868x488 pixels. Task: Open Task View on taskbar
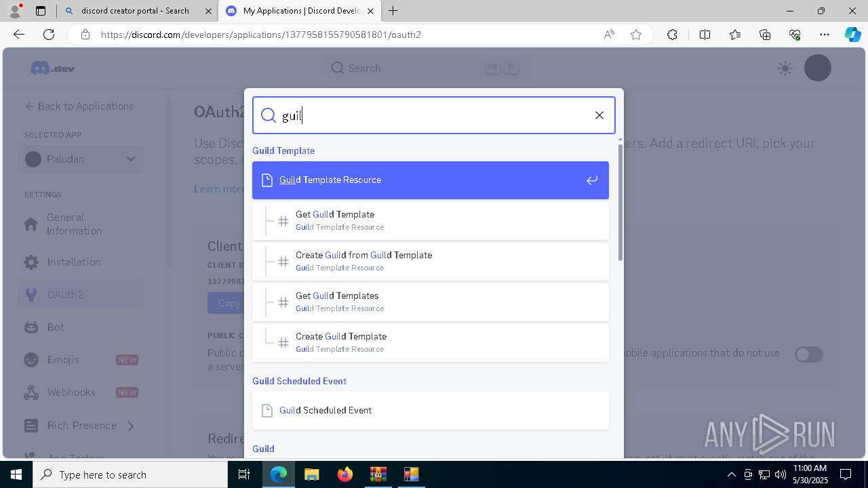[244, 474]
